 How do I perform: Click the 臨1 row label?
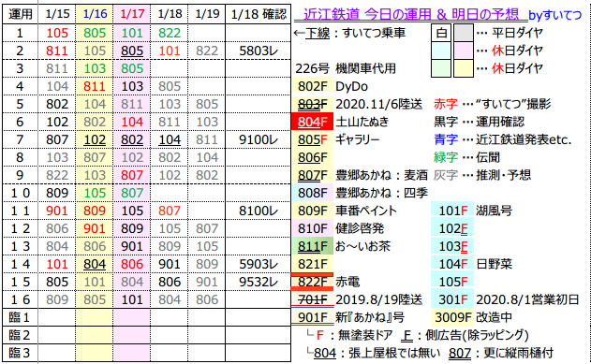pyautogui.click(x=20, y=317)
